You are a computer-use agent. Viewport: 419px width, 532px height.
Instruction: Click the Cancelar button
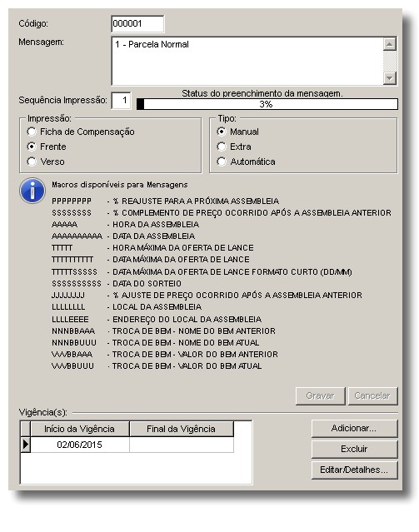coord(372,396)
